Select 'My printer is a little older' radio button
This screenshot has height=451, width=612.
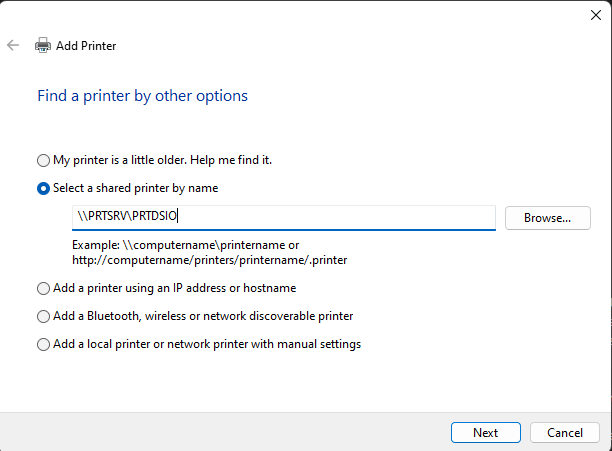[x=43, y=160]
